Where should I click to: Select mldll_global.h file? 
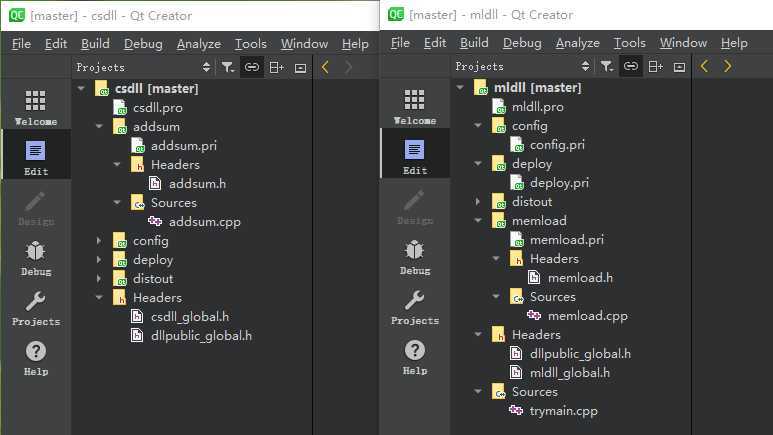coord(569,372)
